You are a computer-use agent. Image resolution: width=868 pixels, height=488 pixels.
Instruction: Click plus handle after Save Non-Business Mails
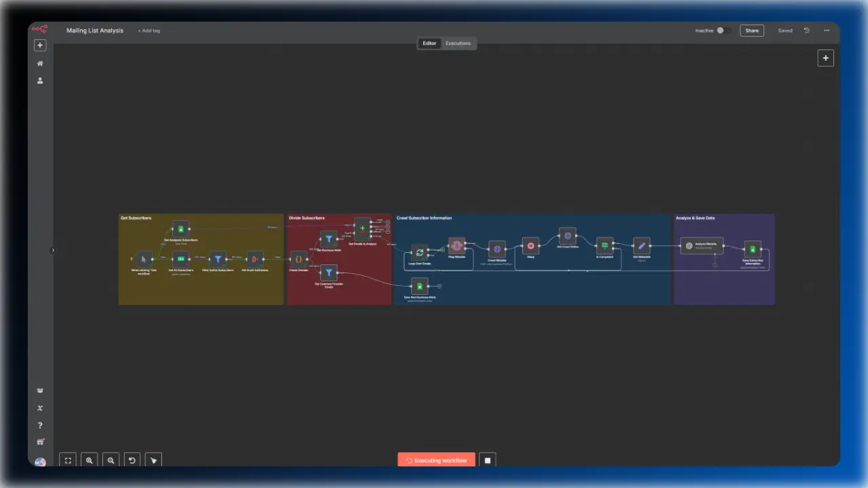(439, 286)
